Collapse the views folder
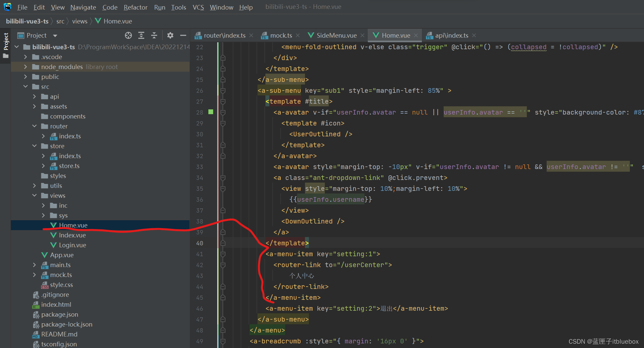 pyautogui.click(x=34, y=195)
